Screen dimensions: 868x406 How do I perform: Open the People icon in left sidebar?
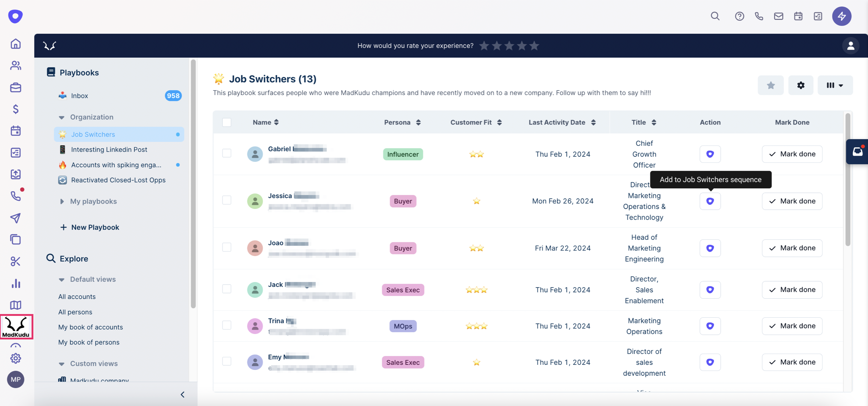coord(15,65)
